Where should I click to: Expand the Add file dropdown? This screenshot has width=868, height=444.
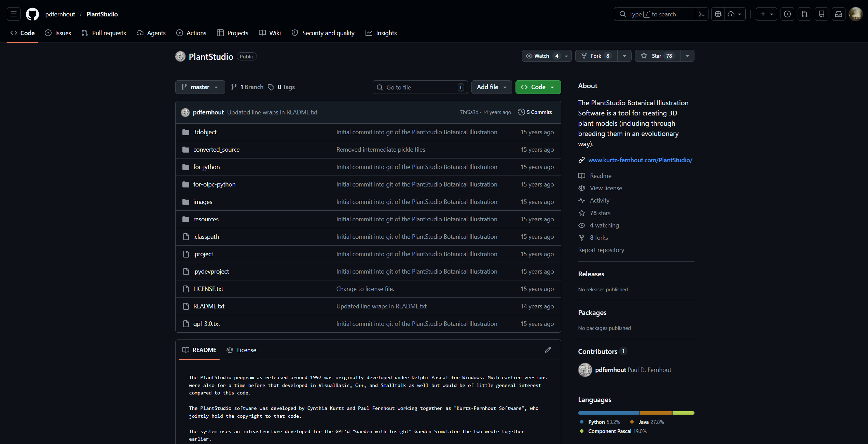point(491,87)
